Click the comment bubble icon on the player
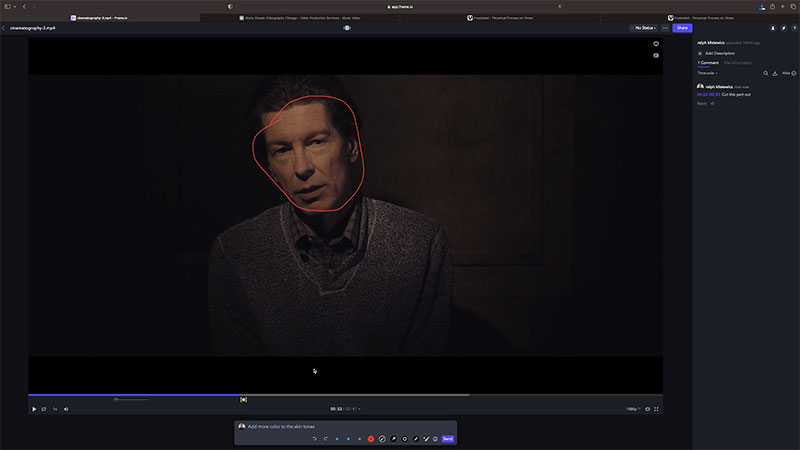The width and height of the screenshot is (800, 450). point(656,44)
